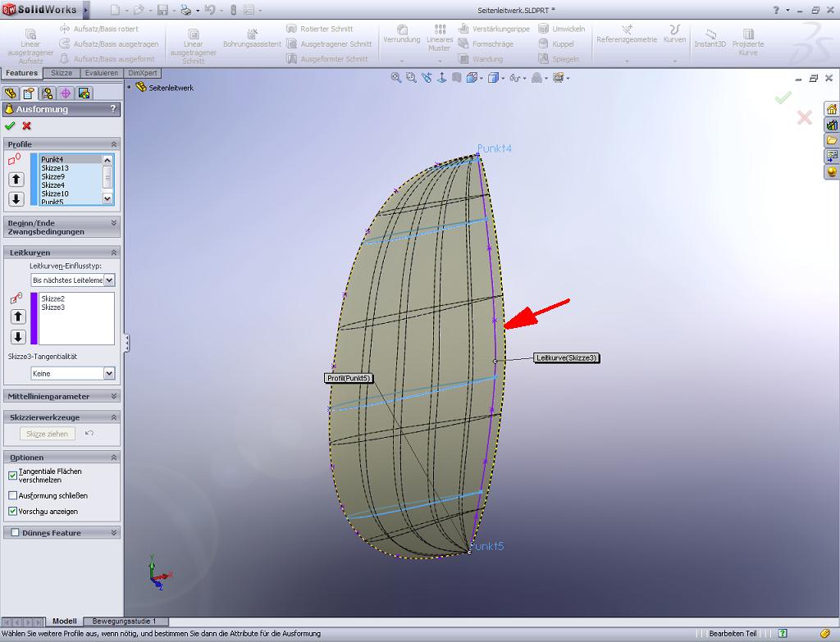Cancel the Ausformung with the red X

tap(27, 125)
